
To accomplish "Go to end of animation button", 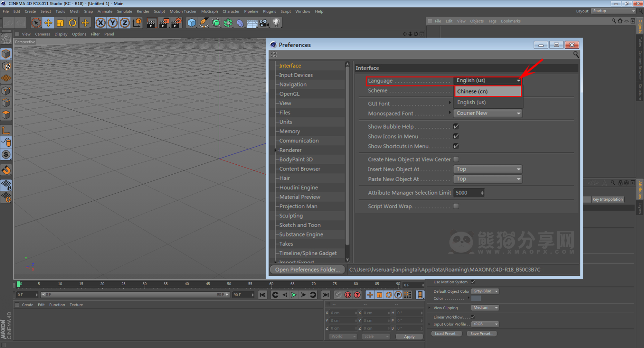I will coord(326,295).
